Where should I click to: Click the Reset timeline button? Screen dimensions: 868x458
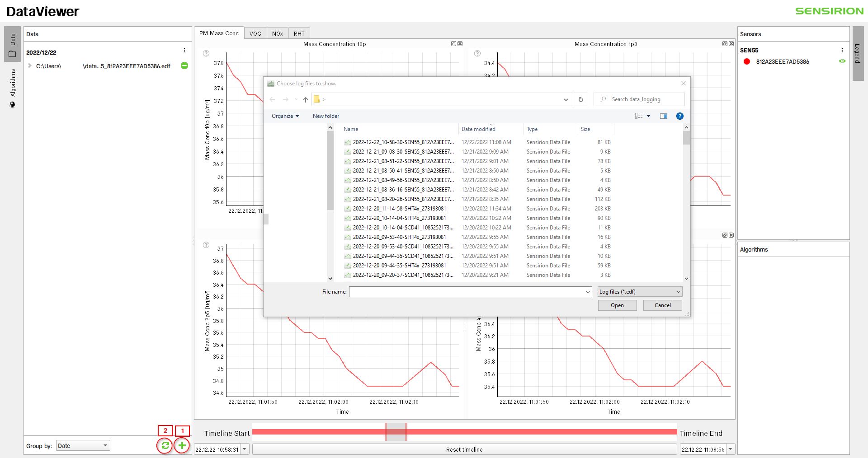pos(464,449)
